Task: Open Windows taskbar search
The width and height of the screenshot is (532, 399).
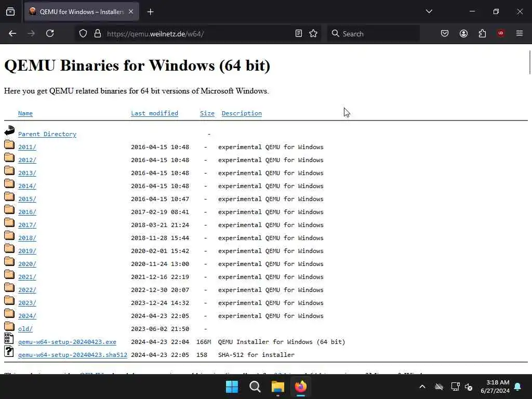Action: (x=255, y=387)
